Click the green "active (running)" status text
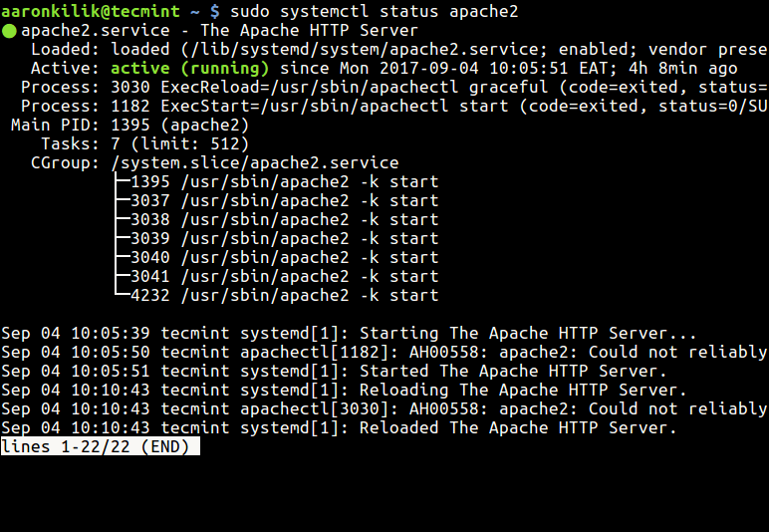 click(x=189, y=69)
